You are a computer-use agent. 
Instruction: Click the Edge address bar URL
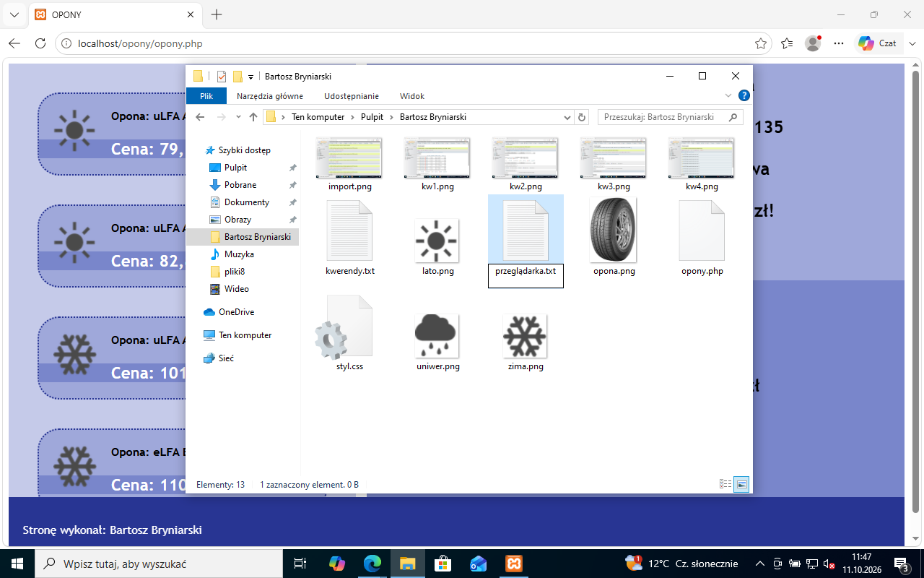[140, 43]
